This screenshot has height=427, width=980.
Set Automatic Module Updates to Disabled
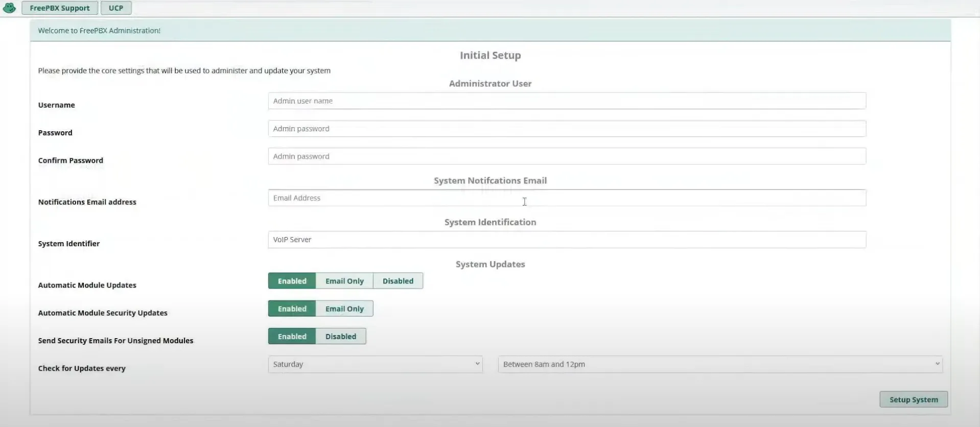(x=398, y=281)
